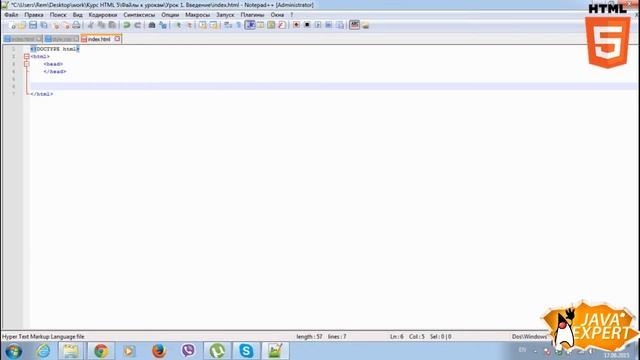This screenshot has width=640, height=360.
Task: Click the Redo arrow icon
Action: pos(138,25)
